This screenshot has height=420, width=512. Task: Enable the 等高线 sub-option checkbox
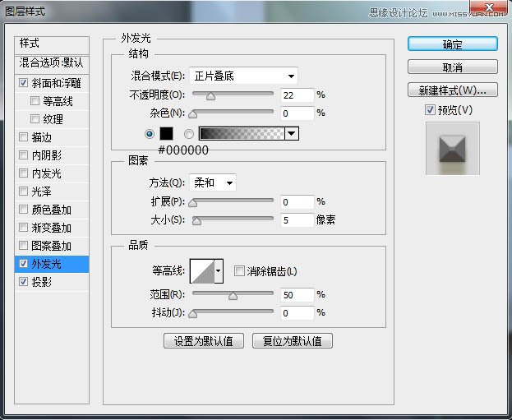[35, 100]
